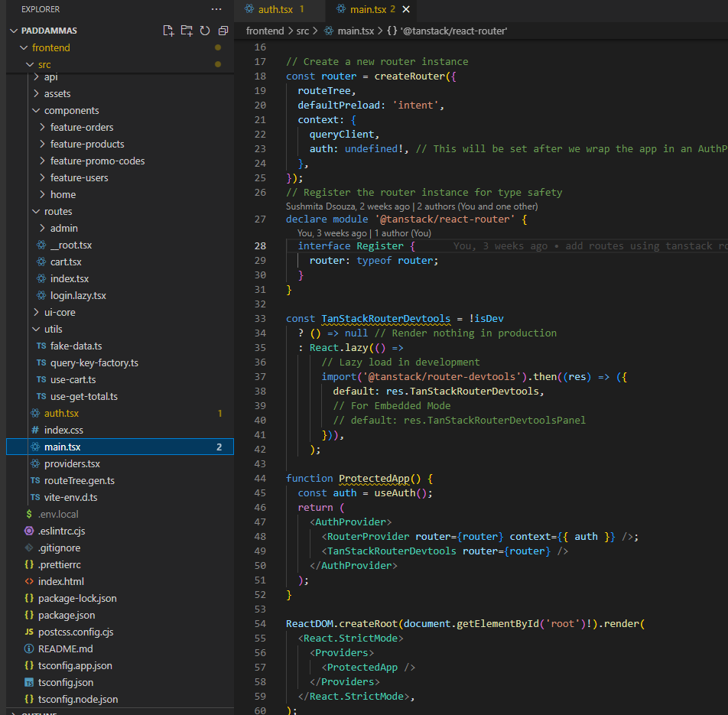The image size is (728, 715).
Task: Open routeTree.gen.ts file
Action: tap(80, 480)
